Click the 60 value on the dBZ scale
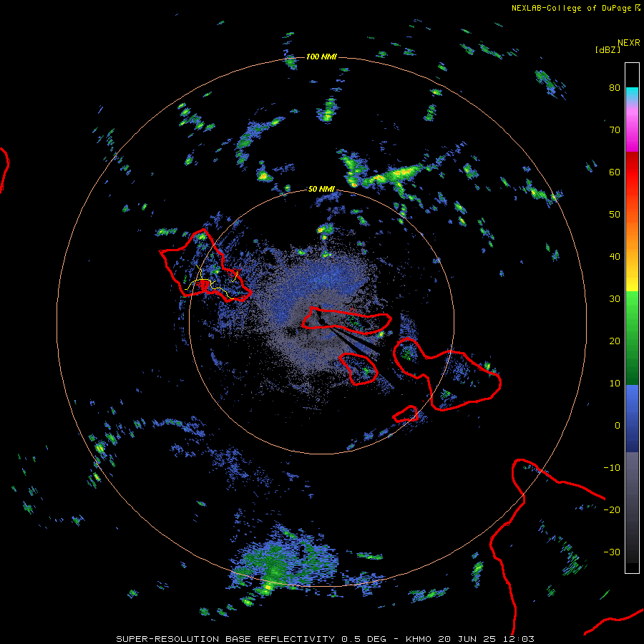This screenshot has width=644, height=644. click(615, 172)
